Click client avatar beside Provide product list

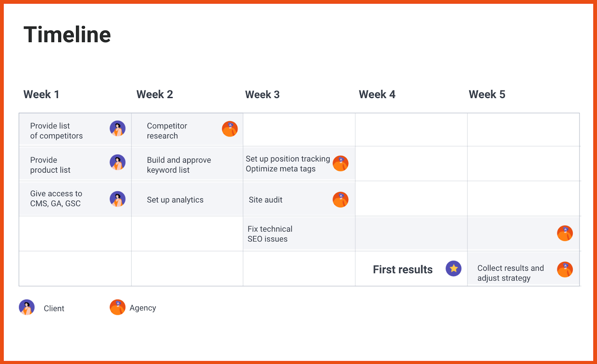(x=118, y=163)
